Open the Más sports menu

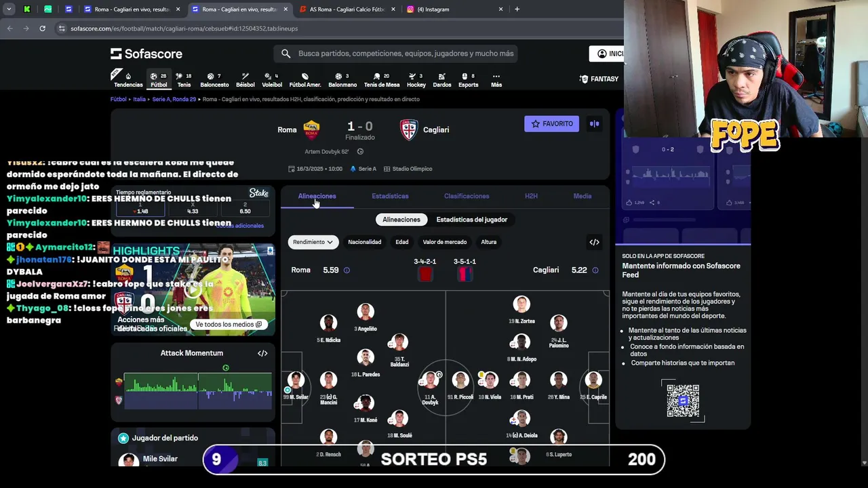click(x=496, y=79)
